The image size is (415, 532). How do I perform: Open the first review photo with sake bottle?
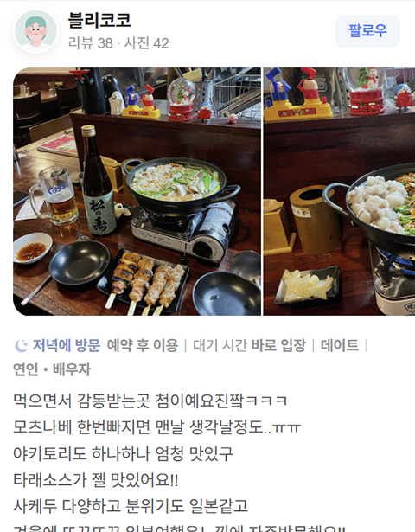[137, 191]
